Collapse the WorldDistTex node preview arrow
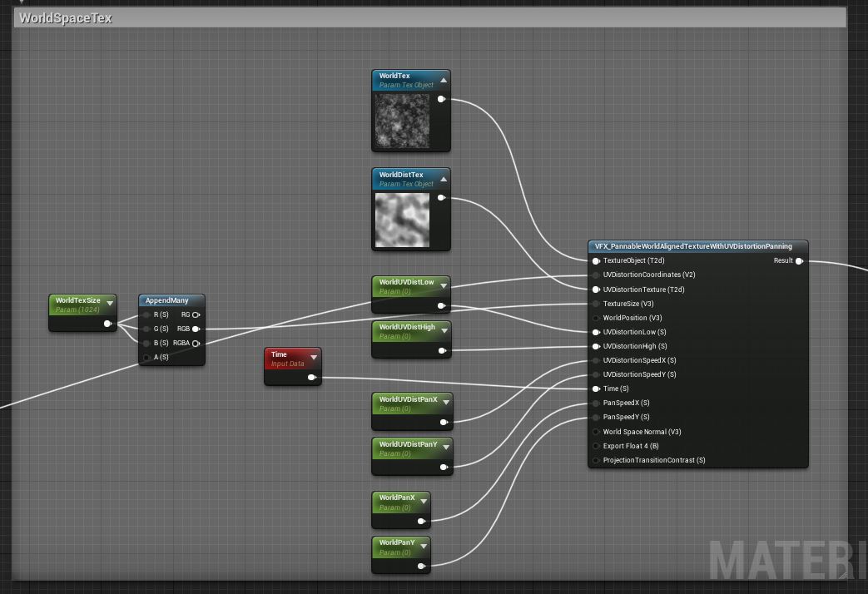This screenshot has width=868, height=594. [x=444, y=180]
